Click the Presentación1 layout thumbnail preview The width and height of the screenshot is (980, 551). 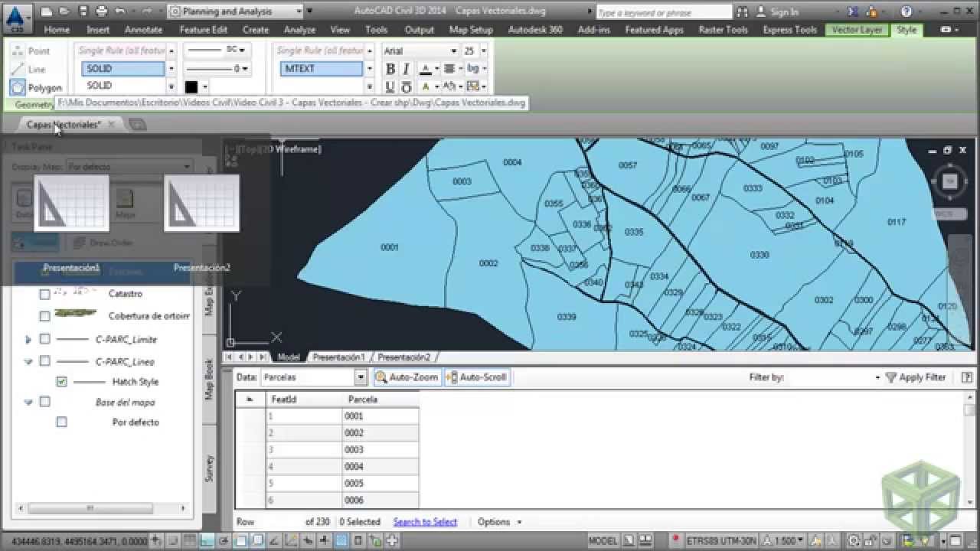[72, 203]
